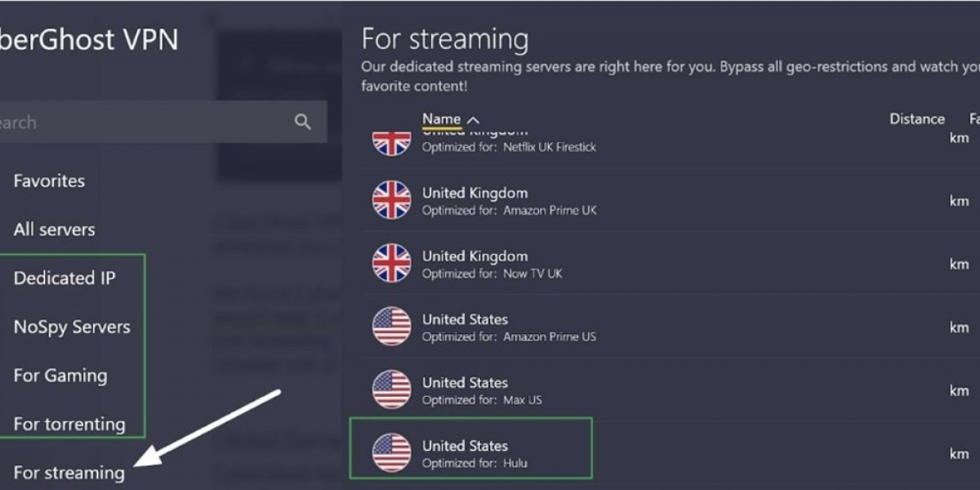Image resolution: width=980 pixels, height=490 pixels.
Task: Select Dedicated IP category
Action: coord(65,278)
